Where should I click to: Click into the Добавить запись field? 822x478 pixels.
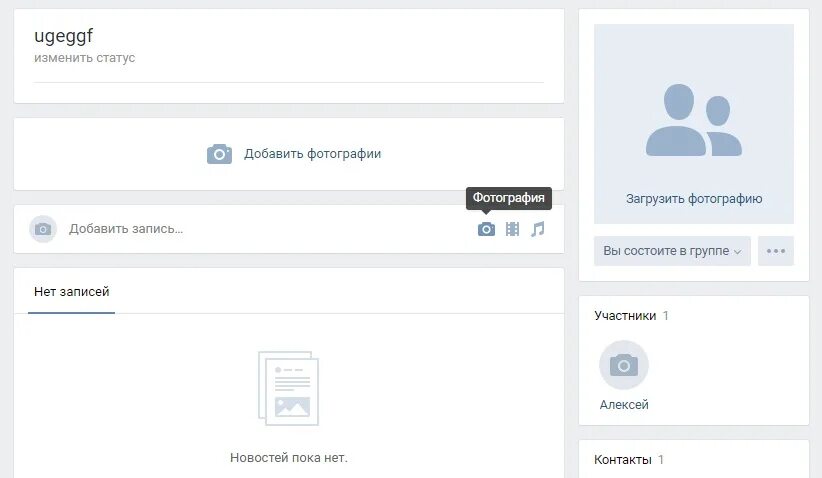pos(126,229)
